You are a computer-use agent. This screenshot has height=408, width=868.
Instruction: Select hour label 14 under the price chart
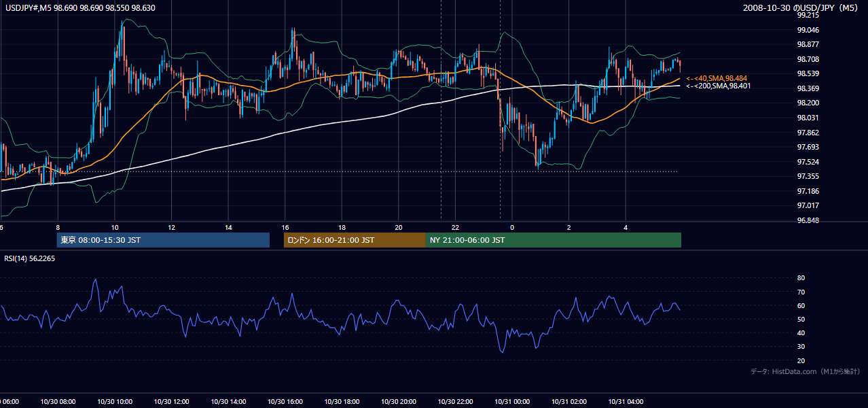228,227
